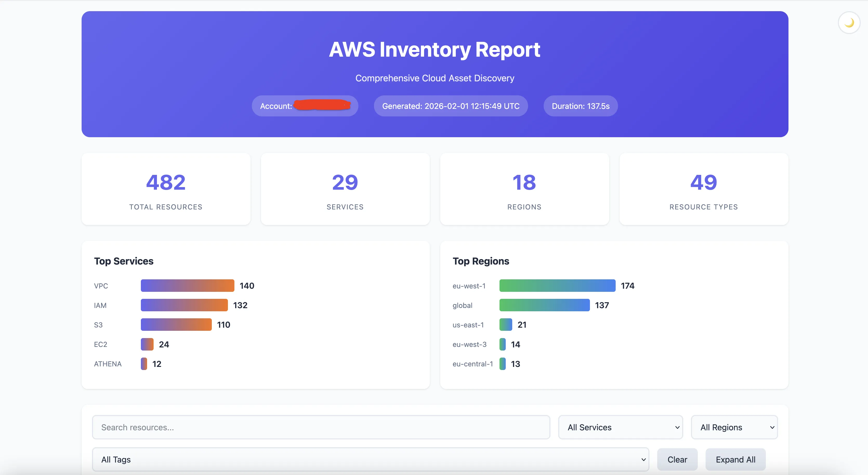Click the global region bar showing 137
The image size is (868, 475).
544,305
